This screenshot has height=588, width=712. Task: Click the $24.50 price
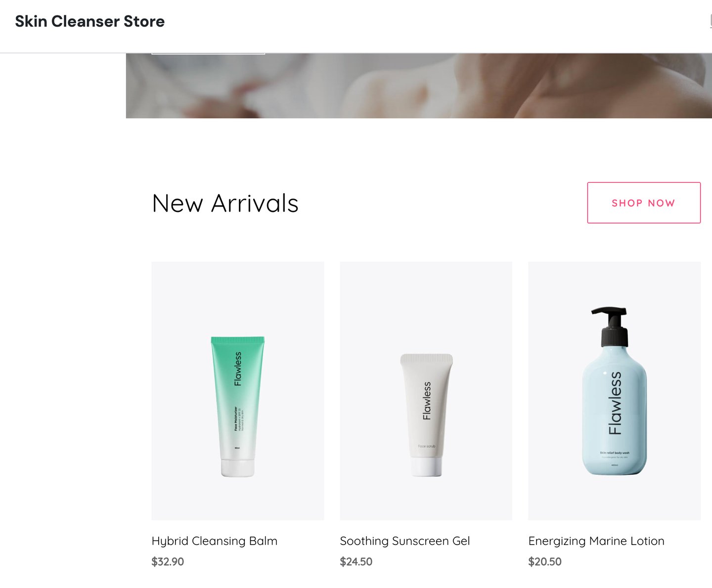(x=356, y=562)
